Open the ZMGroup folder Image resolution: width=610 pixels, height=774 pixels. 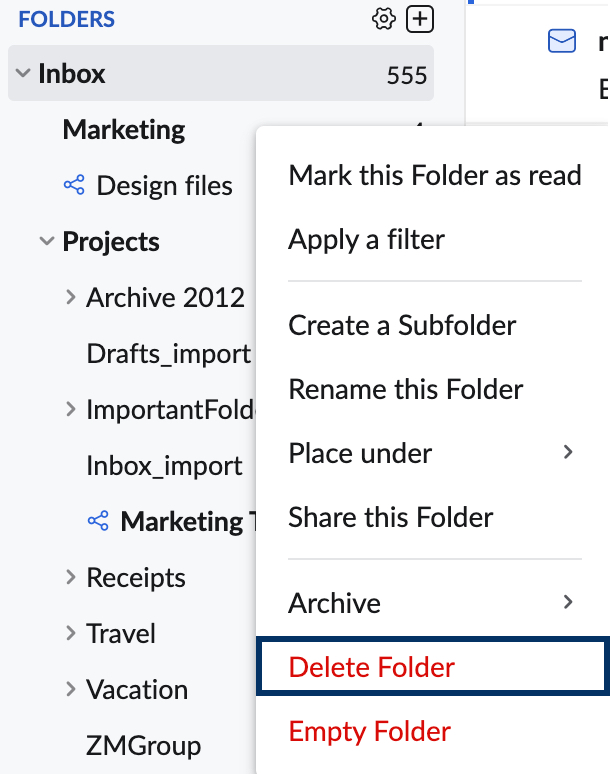pos(143,745)
